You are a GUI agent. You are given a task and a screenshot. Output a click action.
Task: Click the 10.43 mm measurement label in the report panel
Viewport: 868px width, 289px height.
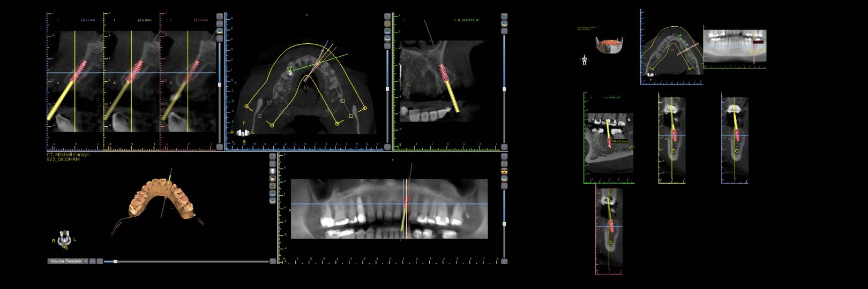(619, 141)
